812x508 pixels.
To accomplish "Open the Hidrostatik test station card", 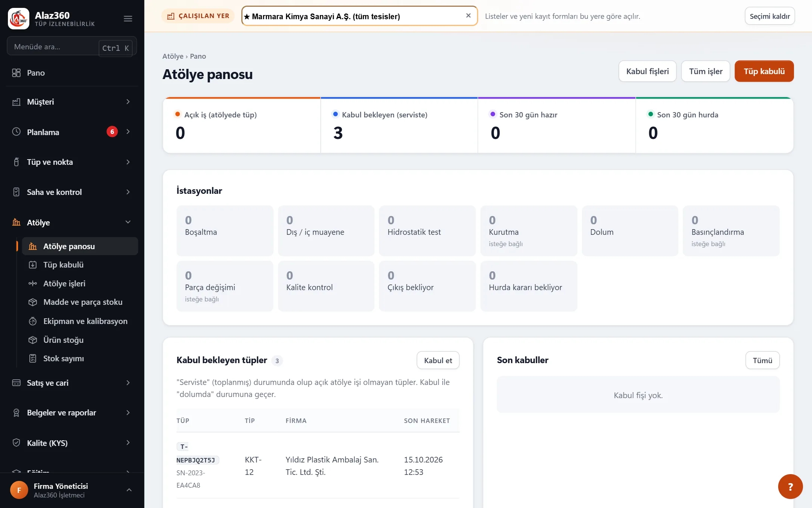I will pyautogui.click(x=427, y=231).
